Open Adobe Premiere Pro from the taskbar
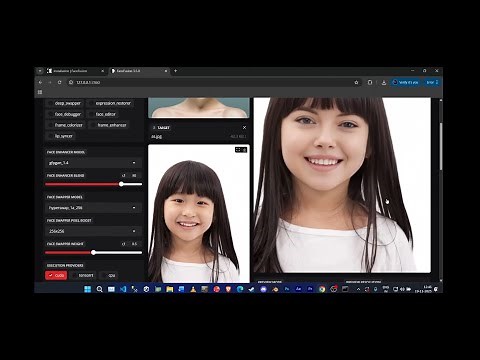480x360 pixels. click(x=310, y=289)
